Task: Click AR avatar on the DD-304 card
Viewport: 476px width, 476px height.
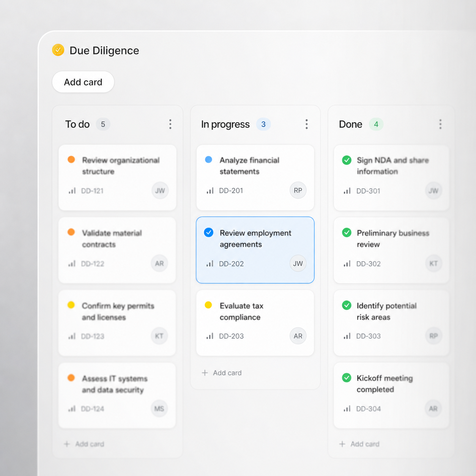Action: 433,408
